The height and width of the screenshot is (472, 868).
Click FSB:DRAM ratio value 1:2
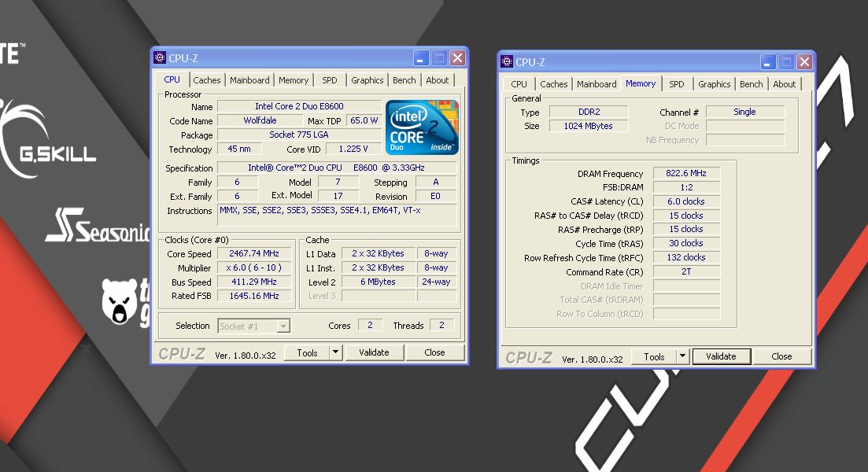point(686,187)
